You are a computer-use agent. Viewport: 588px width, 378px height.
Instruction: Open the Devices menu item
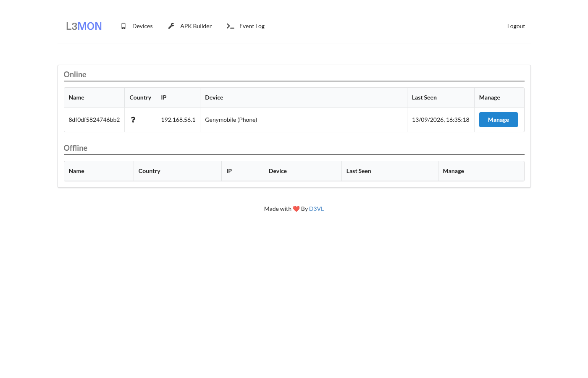coord(136,26)
